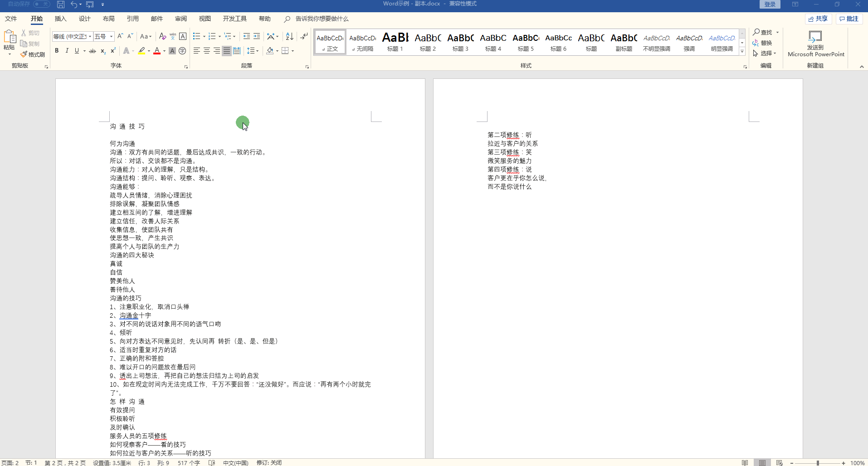Image resolution: width=868 pixels, height=466 pixels.
Task: Apply the yellow text highlight color
Action: [x=141, y=51]
